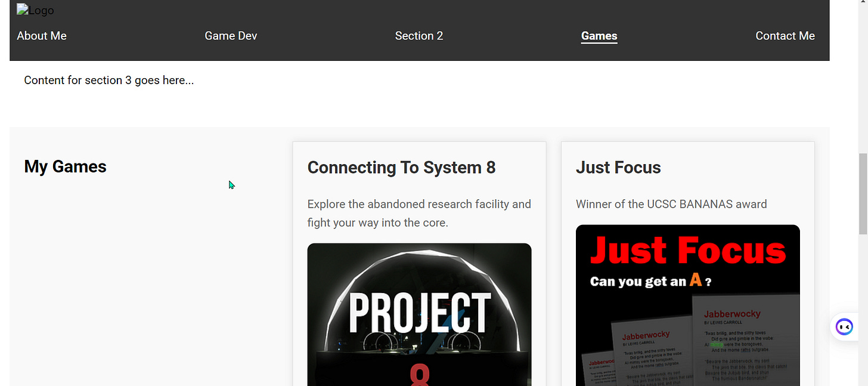This screenshot has width=868, height=386.
Task: Click 'Content for section 3 goes here...' text
Action: click(x=108, y=80)
